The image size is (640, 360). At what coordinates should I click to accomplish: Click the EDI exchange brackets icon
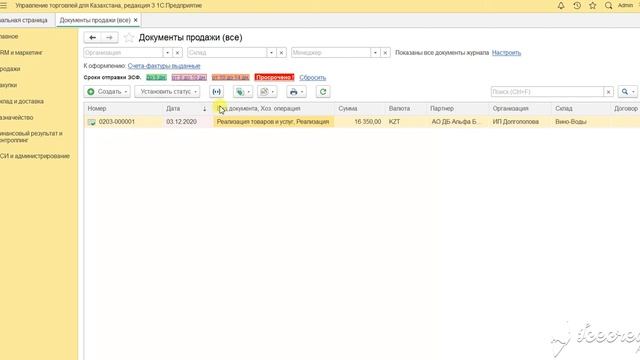(x=216, y=92)
